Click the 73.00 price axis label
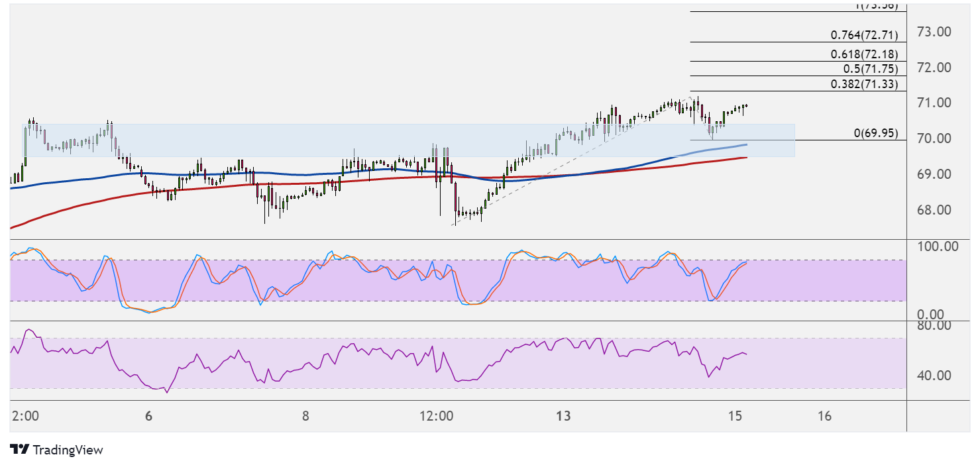This screenshot has height=467, width=980. [933, 32]
